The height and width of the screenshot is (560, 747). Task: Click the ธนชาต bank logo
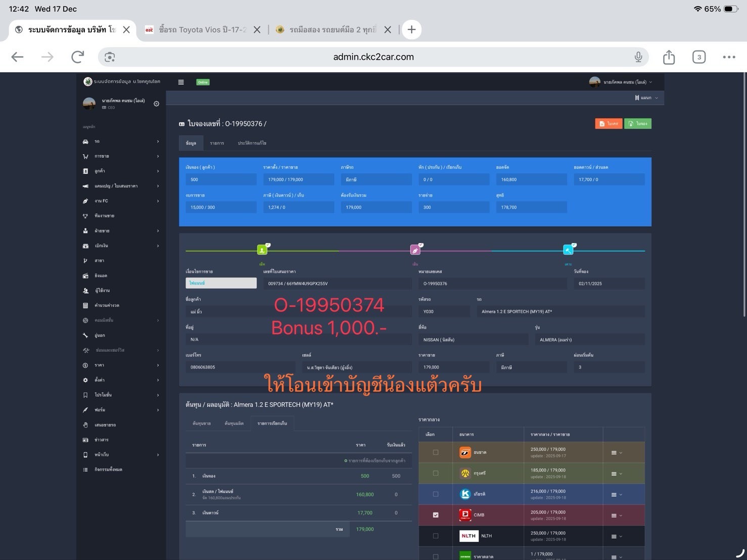click(465, 452)
